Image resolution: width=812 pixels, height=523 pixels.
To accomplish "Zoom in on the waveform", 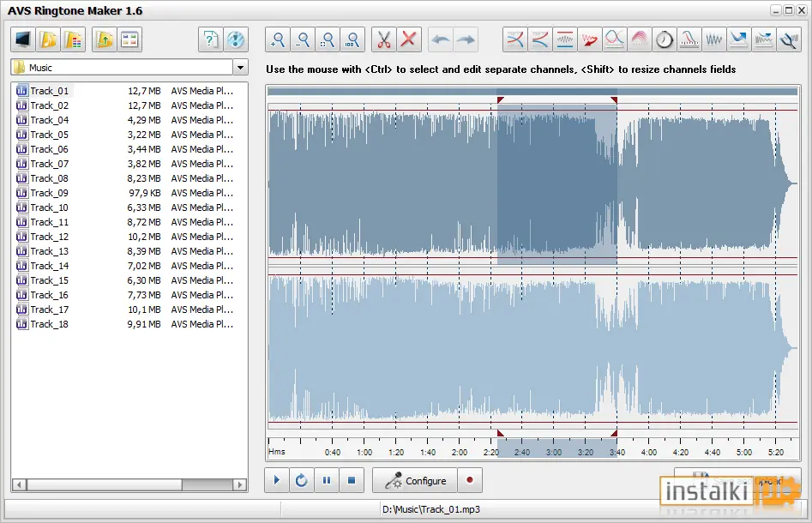I will click(278, 40).
